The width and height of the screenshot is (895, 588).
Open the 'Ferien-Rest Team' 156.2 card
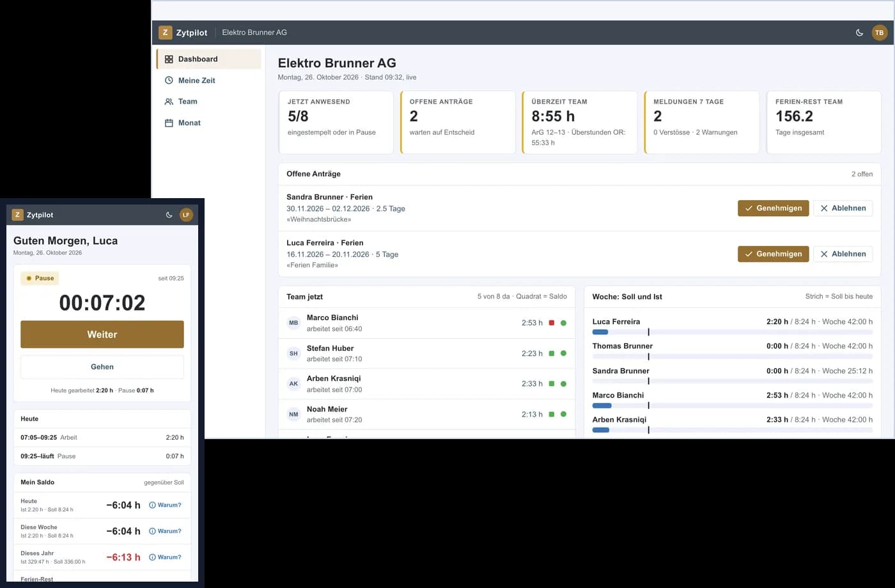pos(824,123)
